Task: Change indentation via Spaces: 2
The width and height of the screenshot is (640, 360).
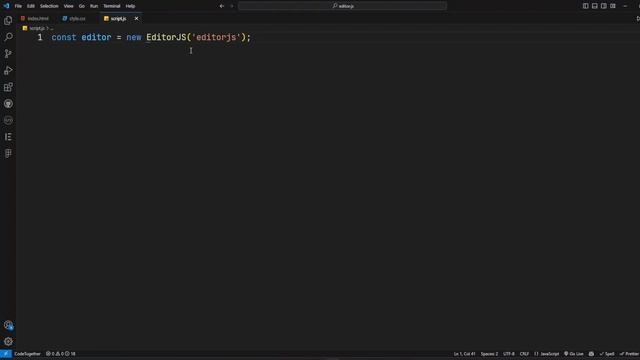Action: pos(489,354)
